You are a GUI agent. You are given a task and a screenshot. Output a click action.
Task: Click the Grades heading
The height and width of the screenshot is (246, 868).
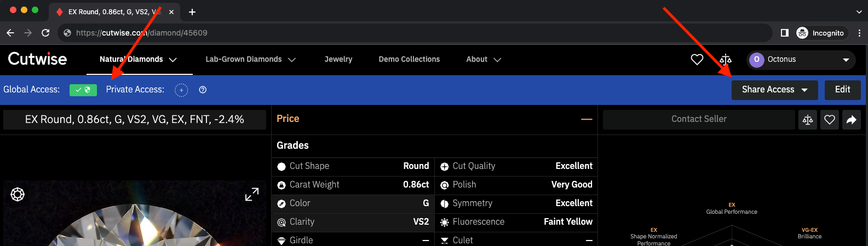(292, 145)
